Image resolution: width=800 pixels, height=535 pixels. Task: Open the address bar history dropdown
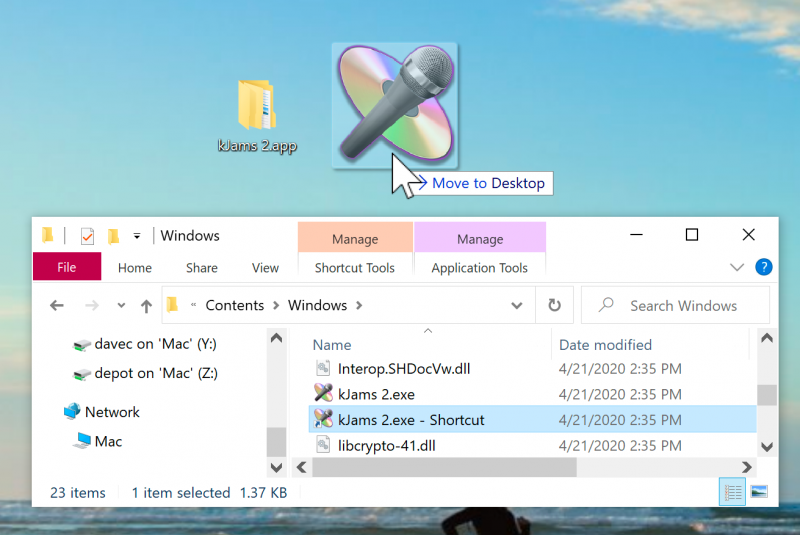coord(517,305)
